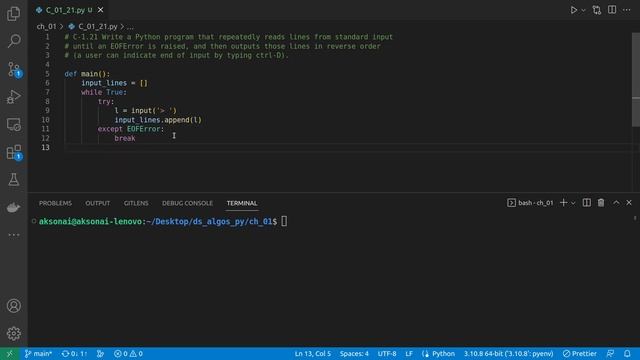Place cursor on the 'break' statement

[x=124, y=138]
